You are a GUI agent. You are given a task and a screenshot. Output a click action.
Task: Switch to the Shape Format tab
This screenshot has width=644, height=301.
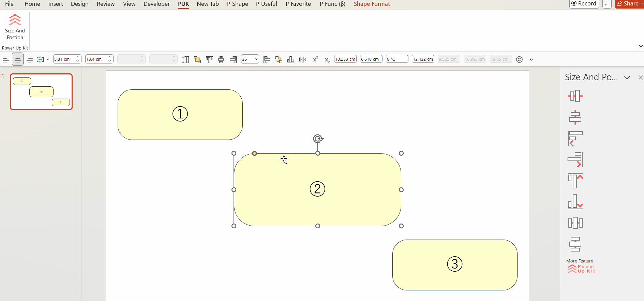pyautogui.click(x=372, y=4)
